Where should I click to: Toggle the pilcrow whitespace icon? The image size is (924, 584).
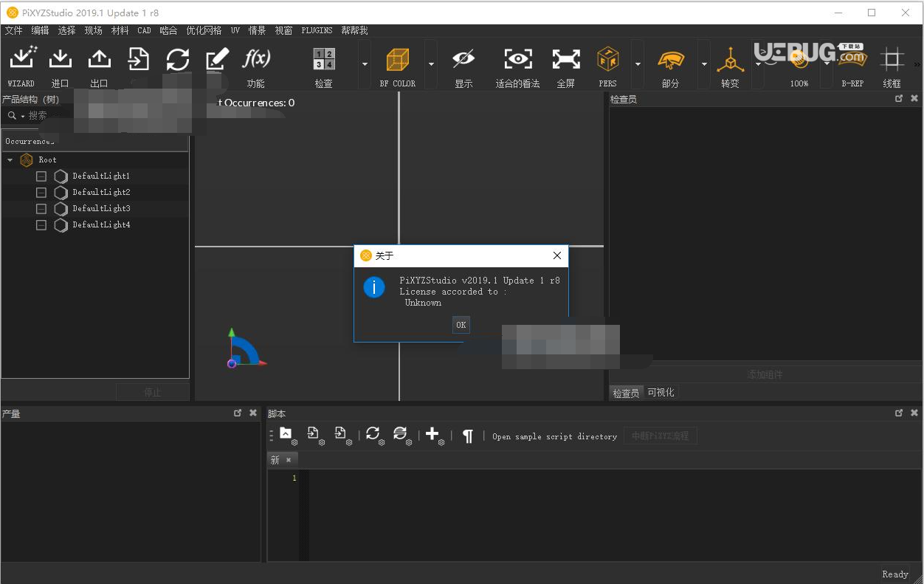click(467, 436)
